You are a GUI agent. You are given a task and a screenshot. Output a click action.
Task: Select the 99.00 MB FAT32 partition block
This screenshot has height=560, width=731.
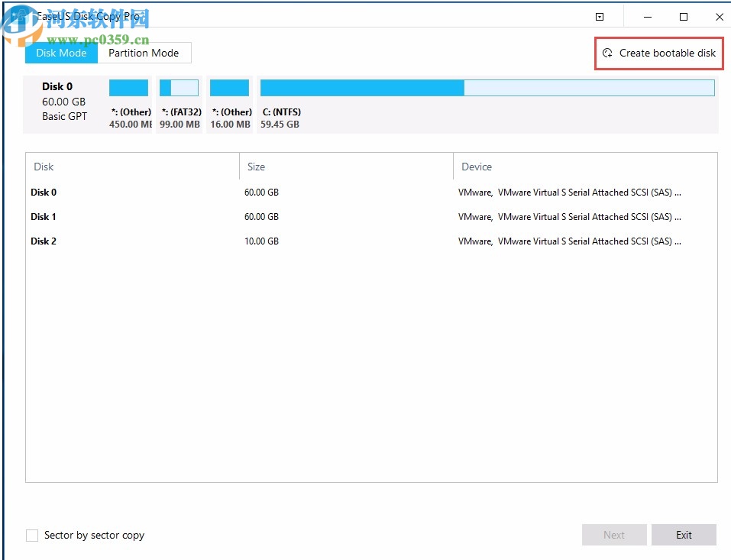(x=179, y=87)
